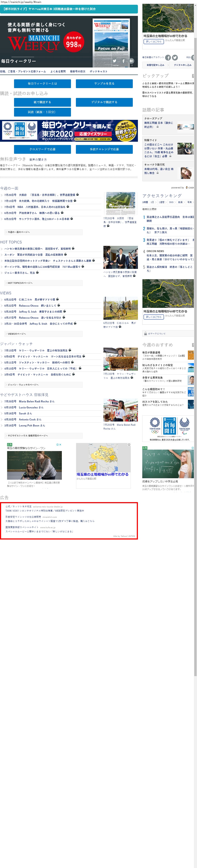Expand the VIEWSのページへ link
This screenshot has width=197, height=868.
click(x=17, y=334)
